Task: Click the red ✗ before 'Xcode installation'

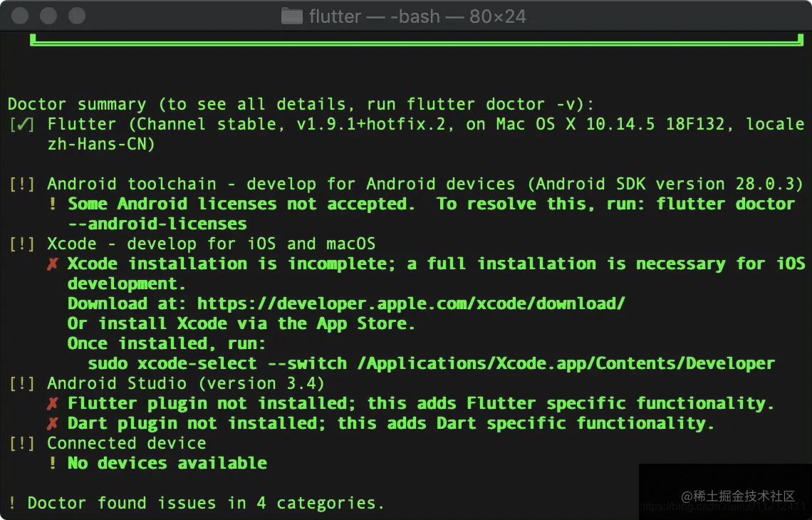Action: (52, 264)
